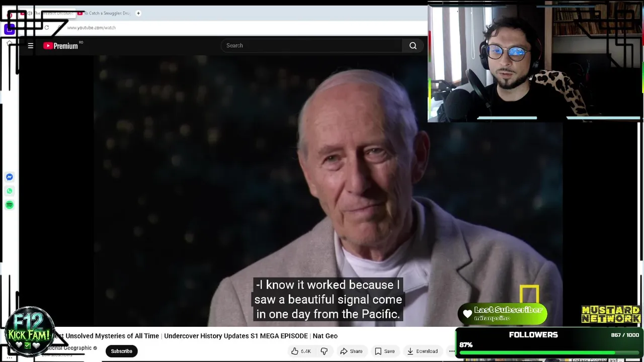Download the video
This screenshot has width=644, height=362.
pos(422,351)
